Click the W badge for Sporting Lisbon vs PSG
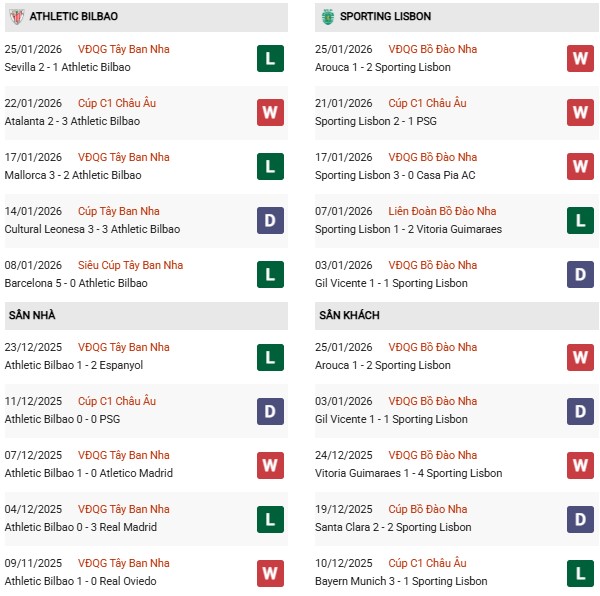The height and width of the screenshot is (596, 600). pos(580,112)
